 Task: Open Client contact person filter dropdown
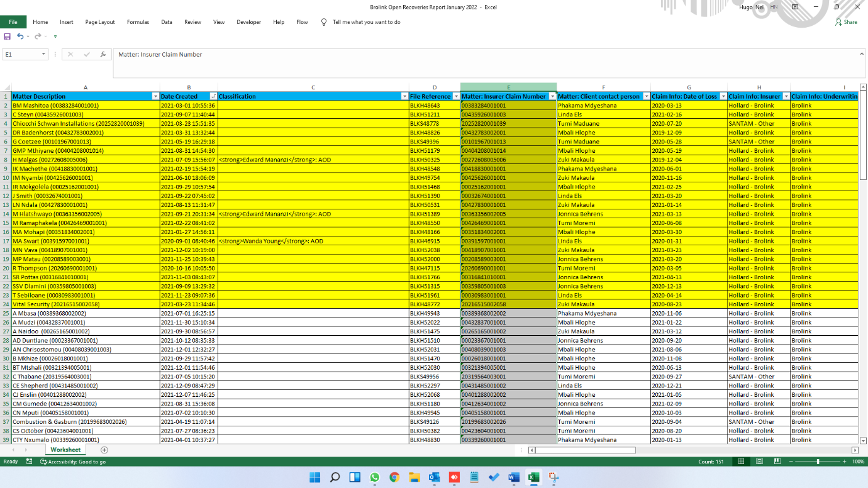[x=646, y=96]
